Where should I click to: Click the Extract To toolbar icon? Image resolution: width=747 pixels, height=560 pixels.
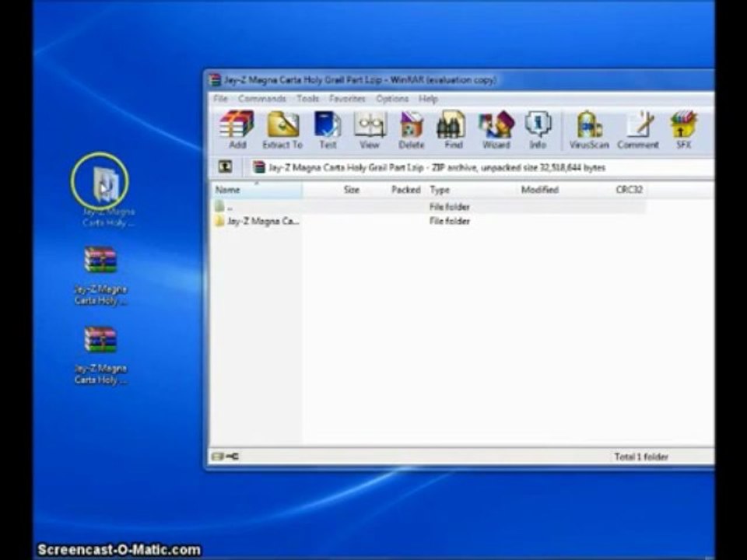[282, 130]
